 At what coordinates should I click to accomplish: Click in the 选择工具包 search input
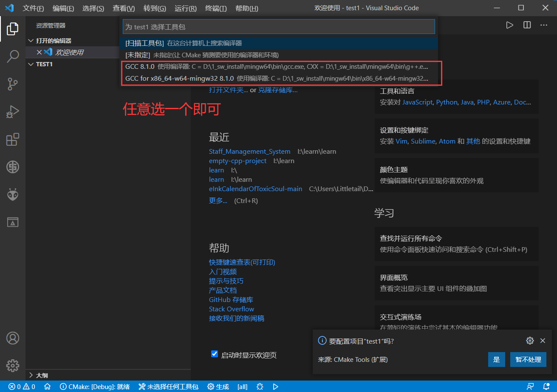(x=279, y=27)
